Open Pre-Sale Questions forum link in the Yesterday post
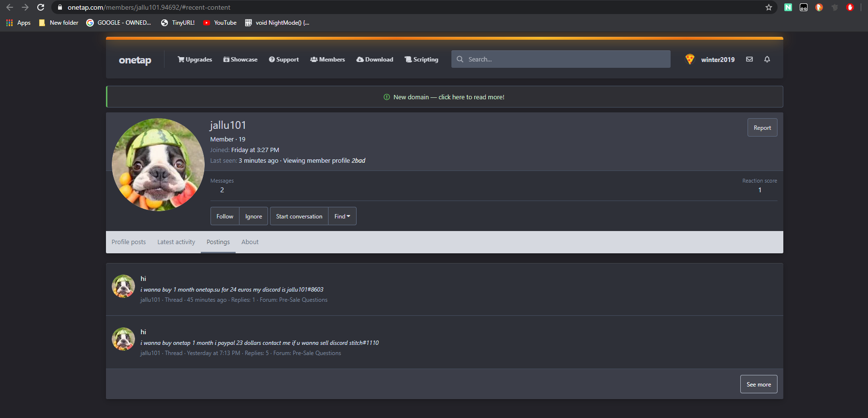Screen dimensions: 868x418 317,353
